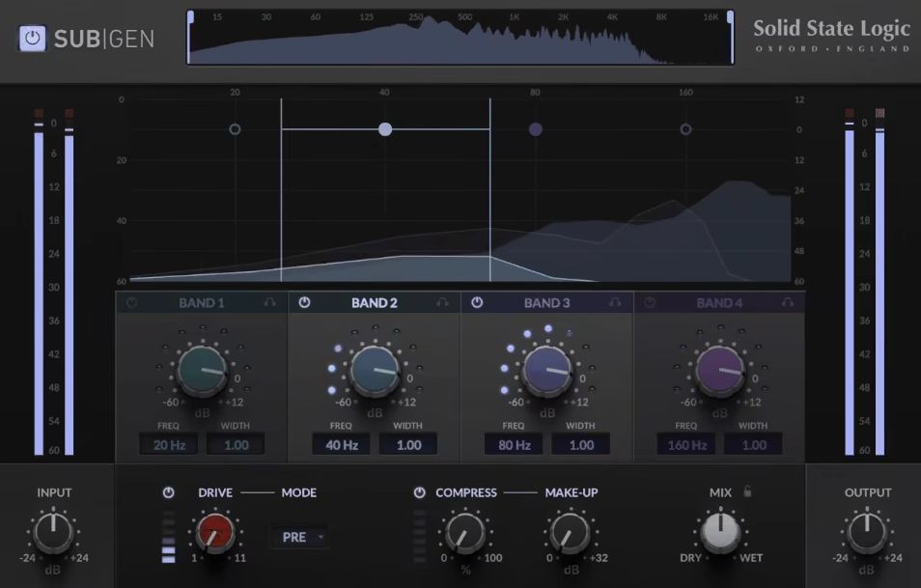The width and height of the screenshot is (921, 588).
Task: Select the Band 2 header
Action: 374,301
